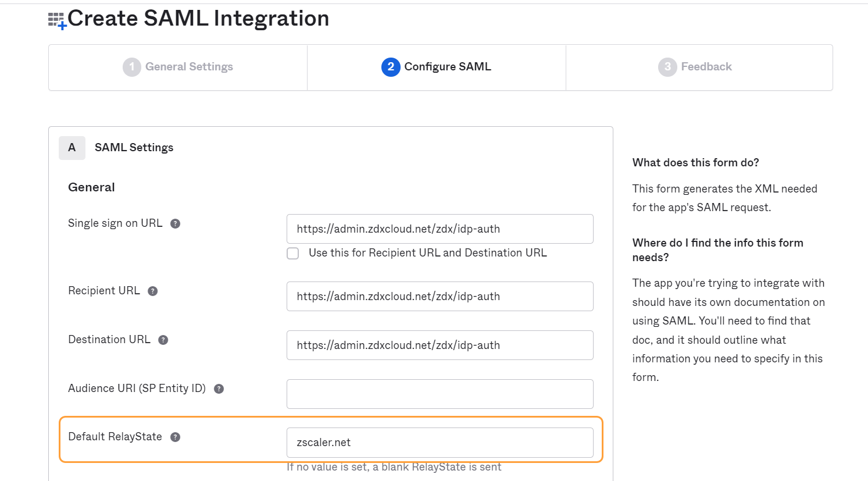The width and height of the screenshot is (868, 481).
Task: Click the 'A' SAML Settings section badge
Action: tap(72, 148)
